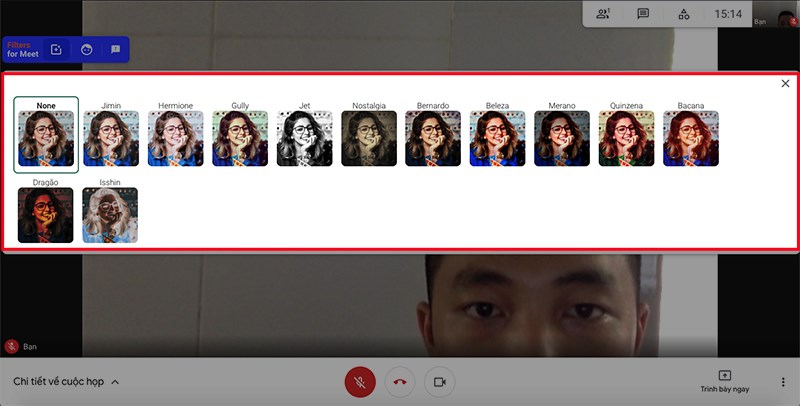Click the meeting clock reading 15:14
This screenshot has height=406, width=800.
click(728, 14)
